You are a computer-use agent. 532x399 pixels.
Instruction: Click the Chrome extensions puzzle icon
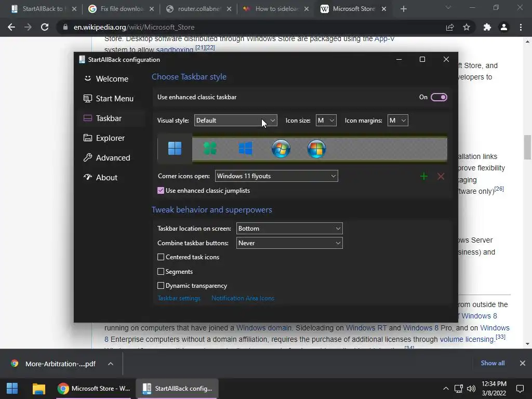(x=487, y=27)
